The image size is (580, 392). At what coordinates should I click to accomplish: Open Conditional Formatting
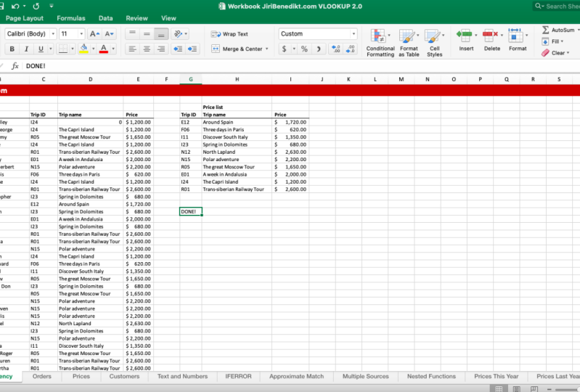380,43
